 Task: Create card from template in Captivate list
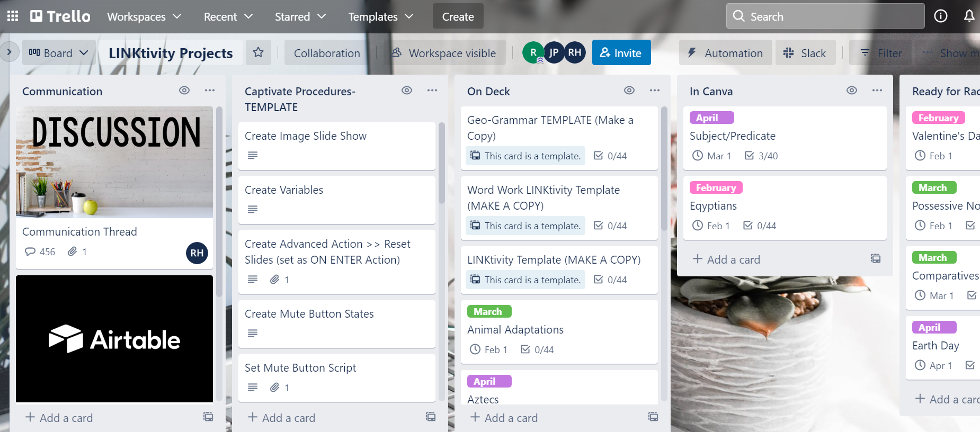pyautogui.click(x=431, y=417)
